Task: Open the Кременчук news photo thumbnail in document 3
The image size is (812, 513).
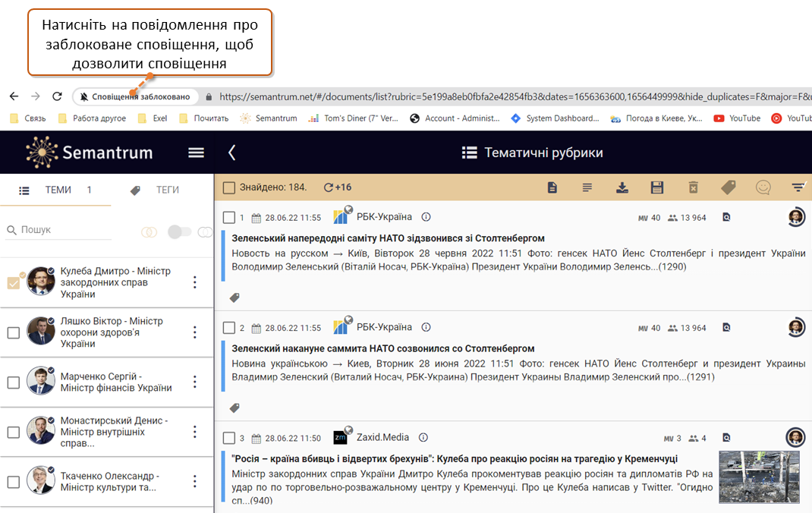Action: tap(759, 477)
